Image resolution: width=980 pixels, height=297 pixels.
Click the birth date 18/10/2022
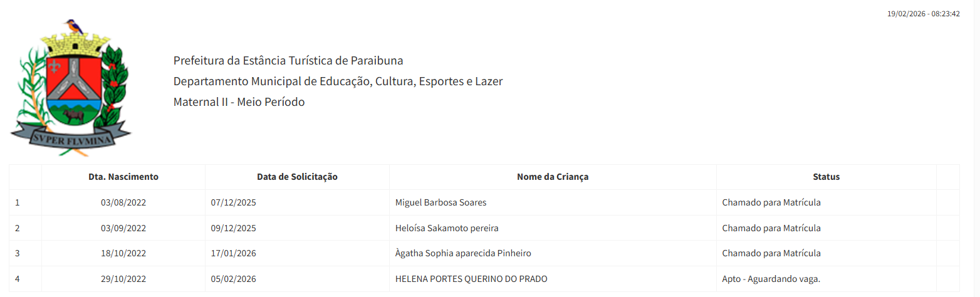click(x=123, y=253)
